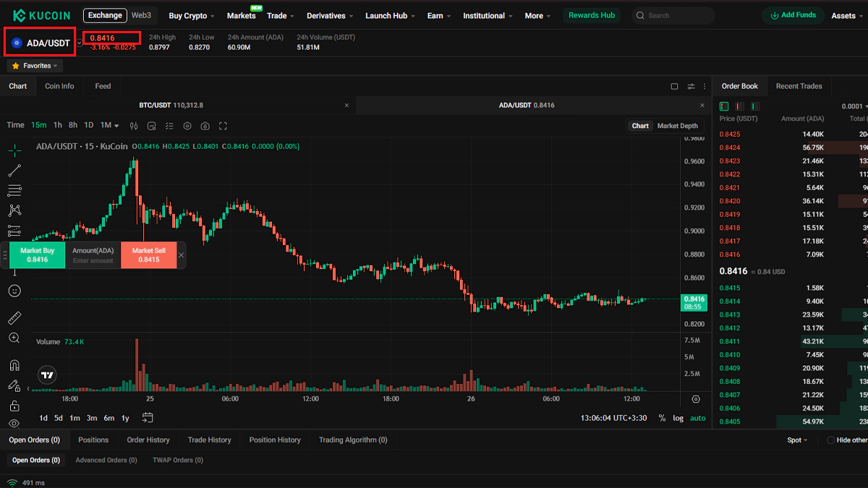Viewport: 868px width, 488px height.
Task: Show both bids and asks order book view
Action: (x=725, y=106)
